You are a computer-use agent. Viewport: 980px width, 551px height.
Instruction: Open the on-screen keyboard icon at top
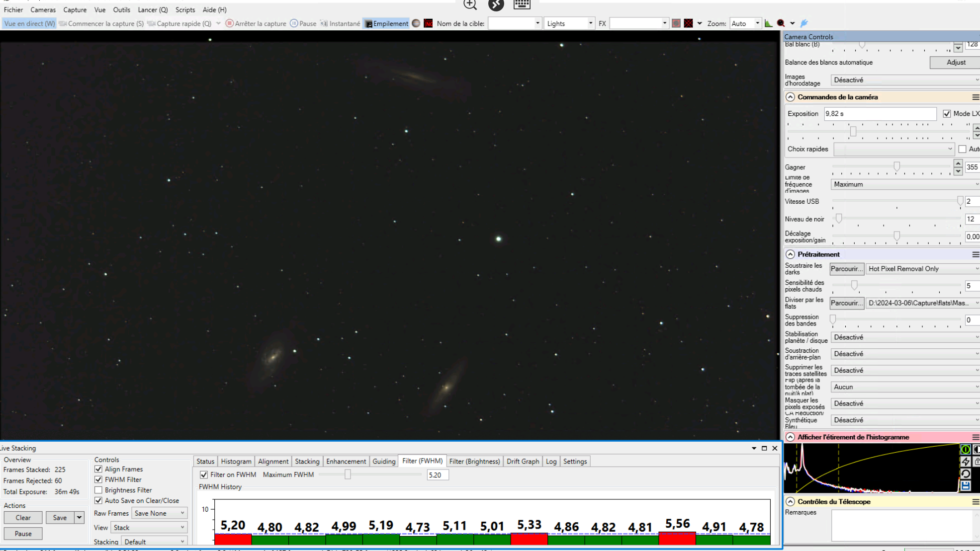click(x=522, y=4)
